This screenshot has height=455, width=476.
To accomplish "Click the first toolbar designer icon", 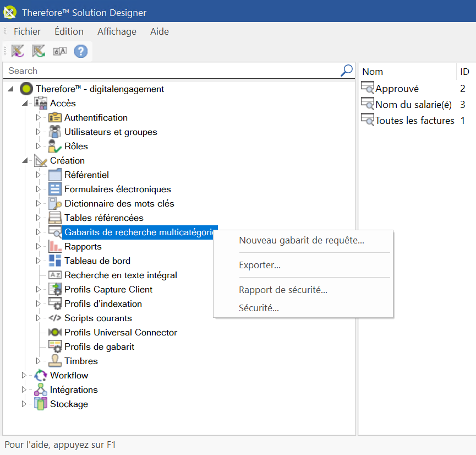I will point(18,51).
